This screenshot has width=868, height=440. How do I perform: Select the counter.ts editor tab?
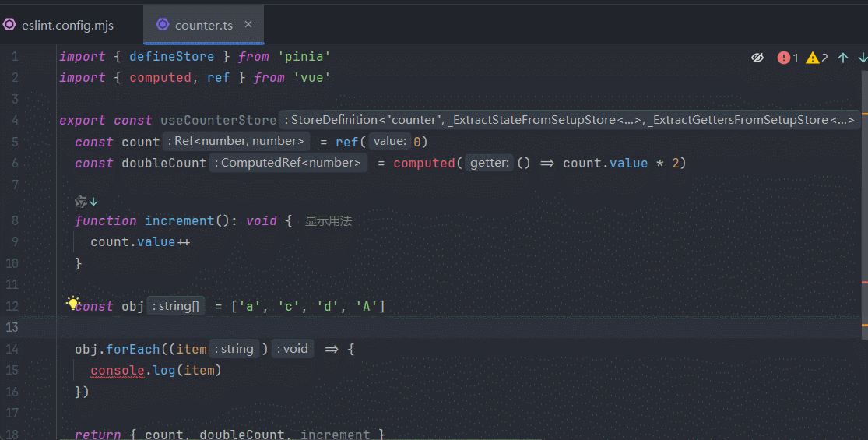coord(203,25)
